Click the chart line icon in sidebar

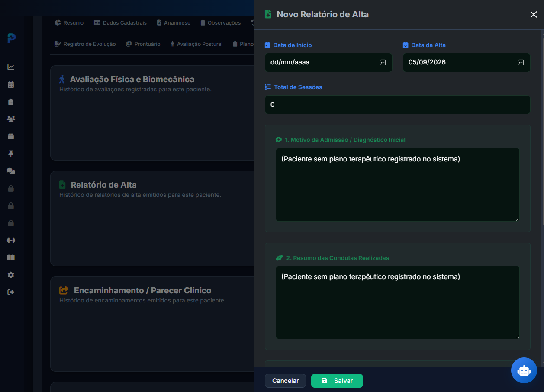click(x=11, y=67)
